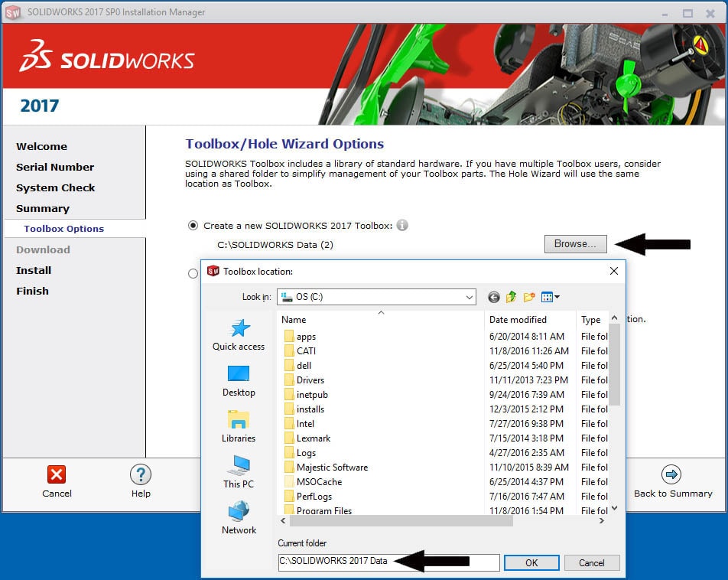Screen dimensions: 728x580
Task: Select Toolbox Options sub-step
Action: tap(64, 229)
